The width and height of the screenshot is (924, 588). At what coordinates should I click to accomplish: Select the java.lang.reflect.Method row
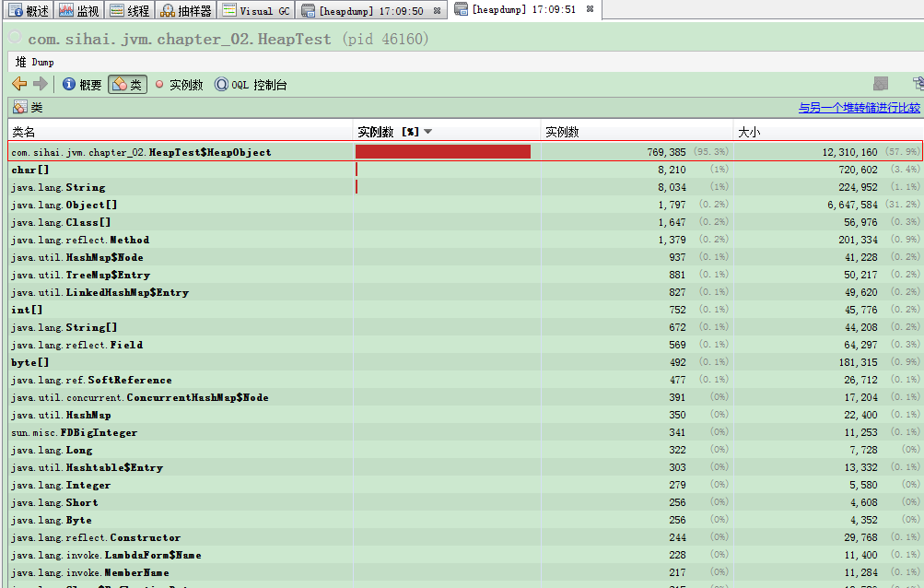465,240
